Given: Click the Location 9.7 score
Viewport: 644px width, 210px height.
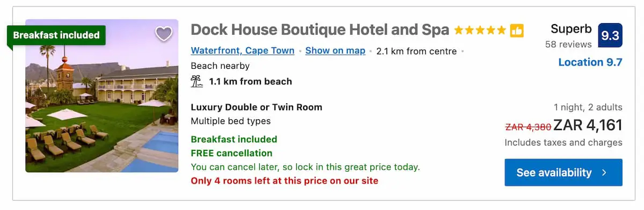Looking at the screenshot, I should coord(590,62).
